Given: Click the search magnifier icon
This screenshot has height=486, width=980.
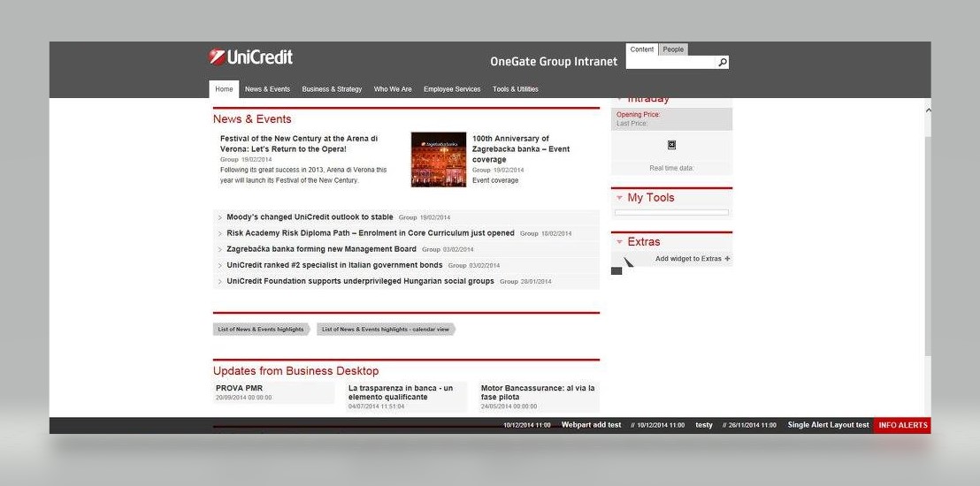Looking at the screenshot, I should pos(723,62).
